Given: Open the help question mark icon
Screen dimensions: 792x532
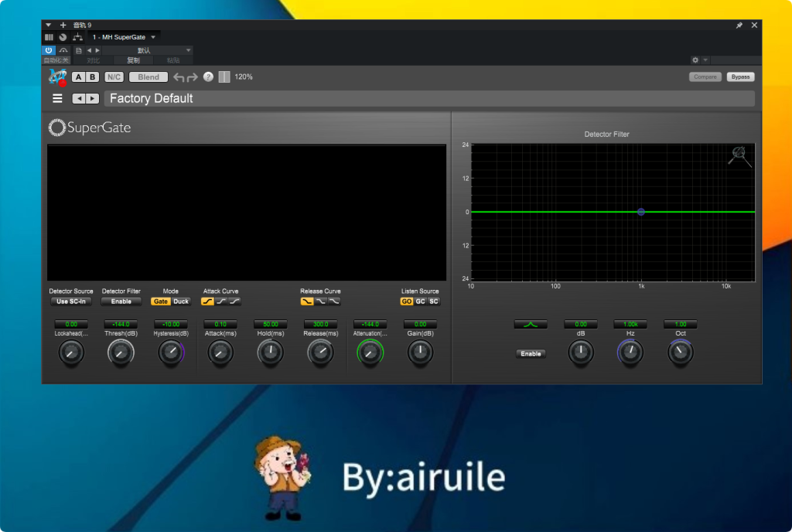Looking at the screenshot, I should (208, 77).
